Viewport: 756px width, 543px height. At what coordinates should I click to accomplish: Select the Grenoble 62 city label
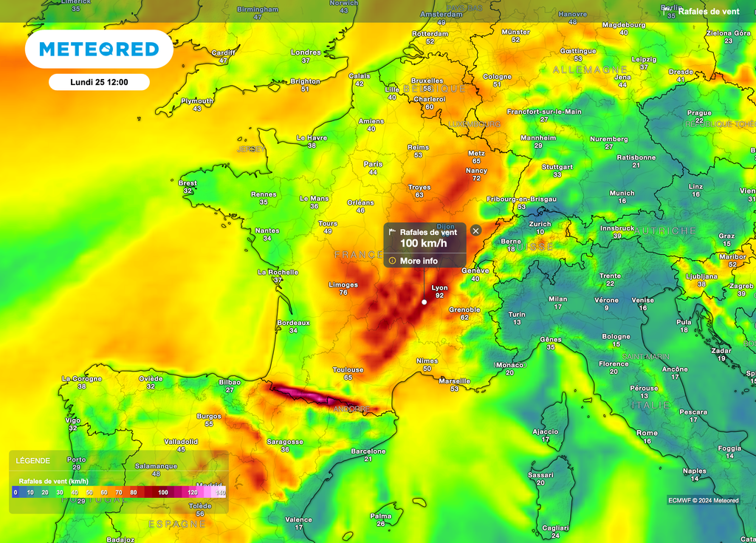tap(464, 313)
